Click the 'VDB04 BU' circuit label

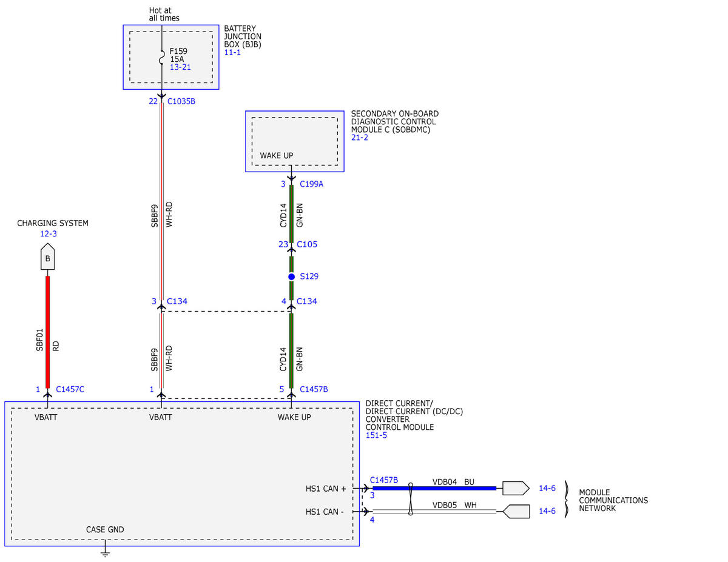tap(453, 482)
